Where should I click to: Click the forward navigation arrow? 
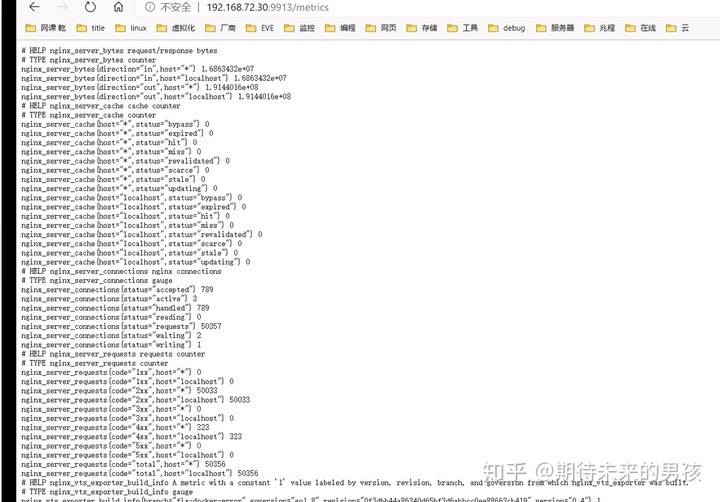(62, 7)
